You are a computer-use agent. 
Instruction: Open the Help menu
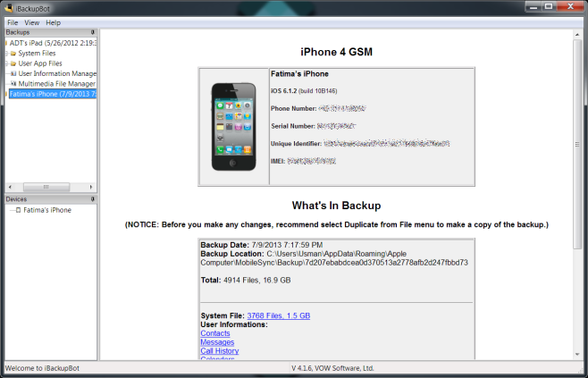pyautogui.click(x=54, y=22)
